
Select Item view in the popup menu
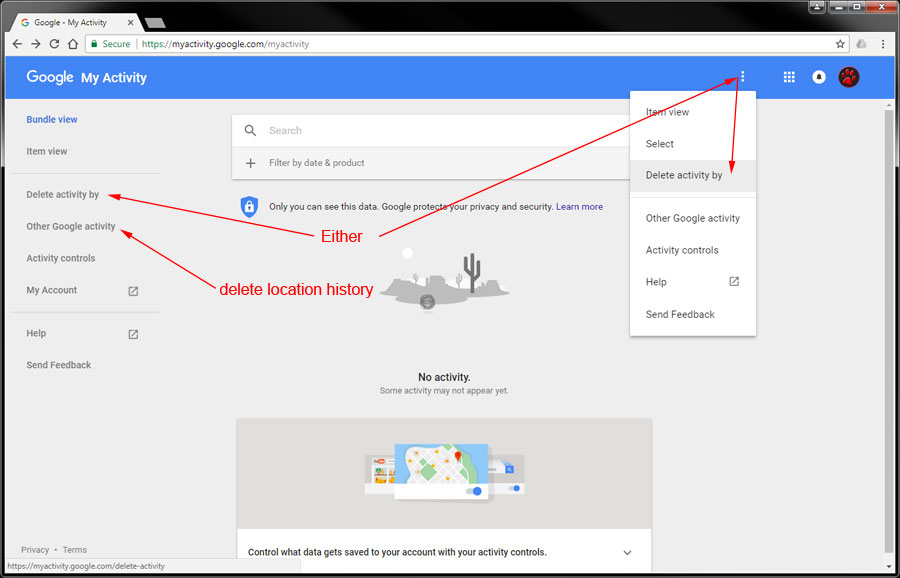(x=693, y=112)
